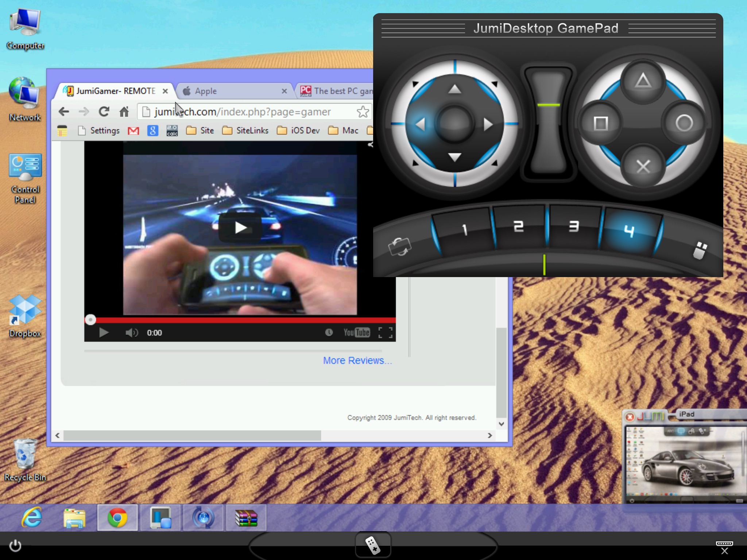The image size is (747, 560).
Task: Open File Explorer from the taskbar
Action: pos(74,518)
